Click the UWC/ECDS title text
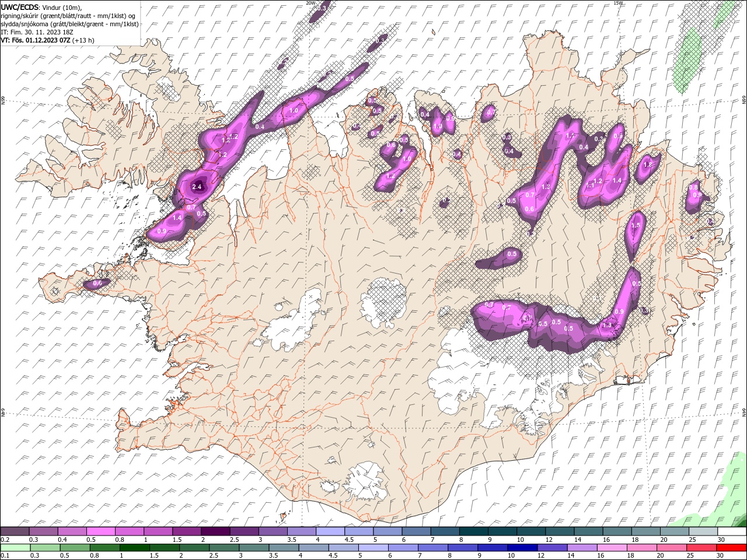The width and height of the screenshot is (747, 560). [x=20, y=6]
